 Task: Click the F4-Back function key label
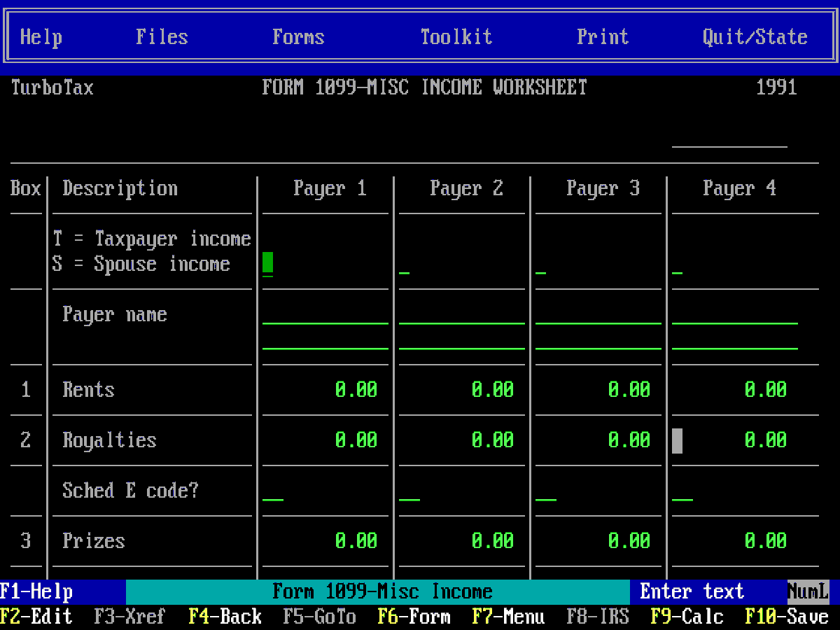click(225, 617)
